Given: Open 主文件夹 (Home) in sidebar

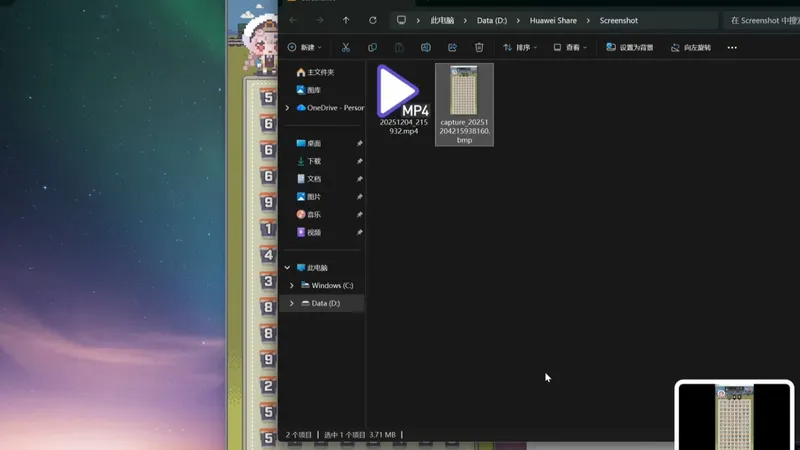Looking at the screenshot, I should point(315,72).
